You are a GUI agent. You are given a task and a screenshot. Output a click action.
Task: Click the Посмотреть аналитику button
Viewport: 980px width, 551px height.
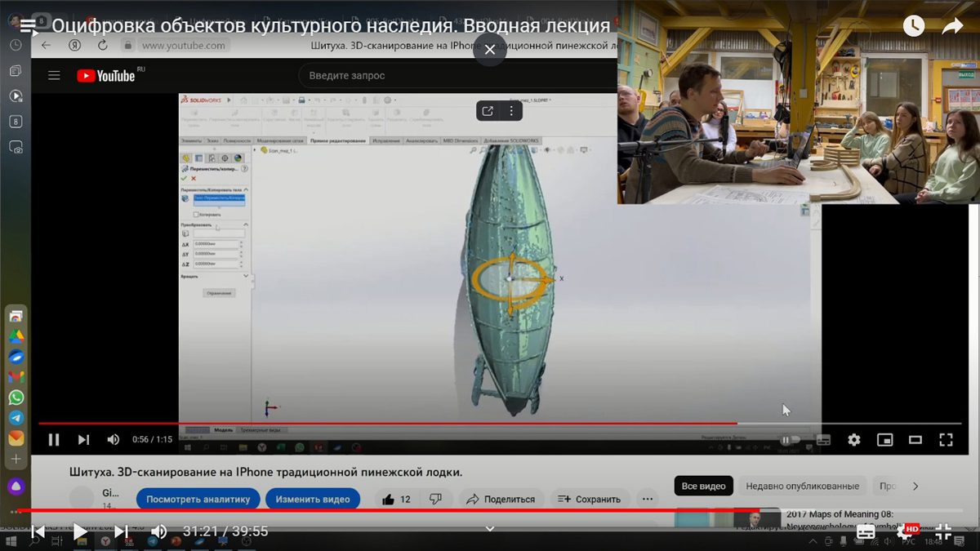click(x=198, y=499)
